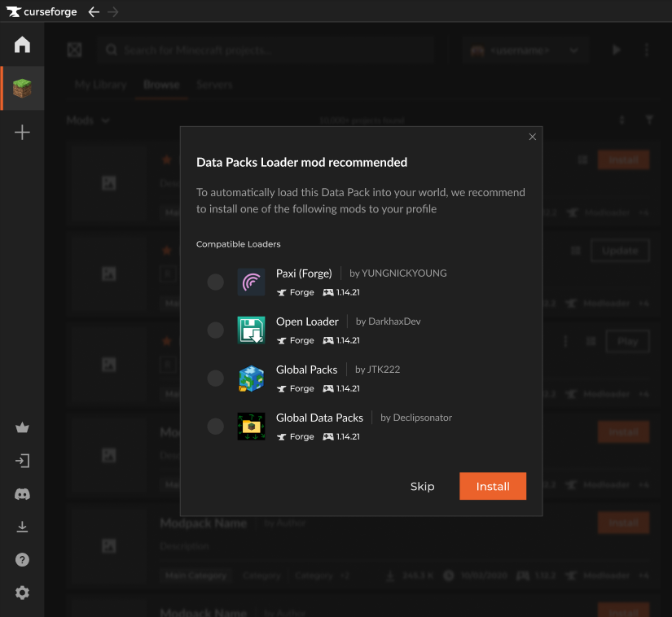The image size is (672, 617).
Task: Click the sign-in arrow icon
Action: [x=22, y=461]
